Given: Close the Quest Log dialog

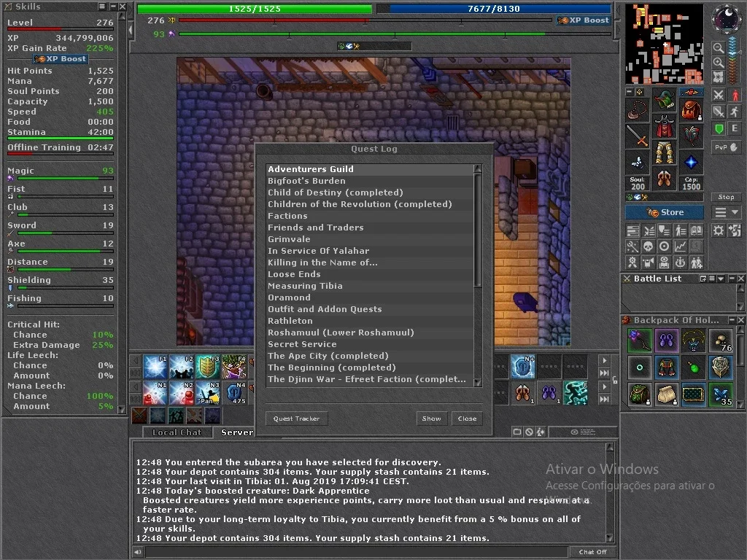Looking at the screenshot, I should (467, 419).
